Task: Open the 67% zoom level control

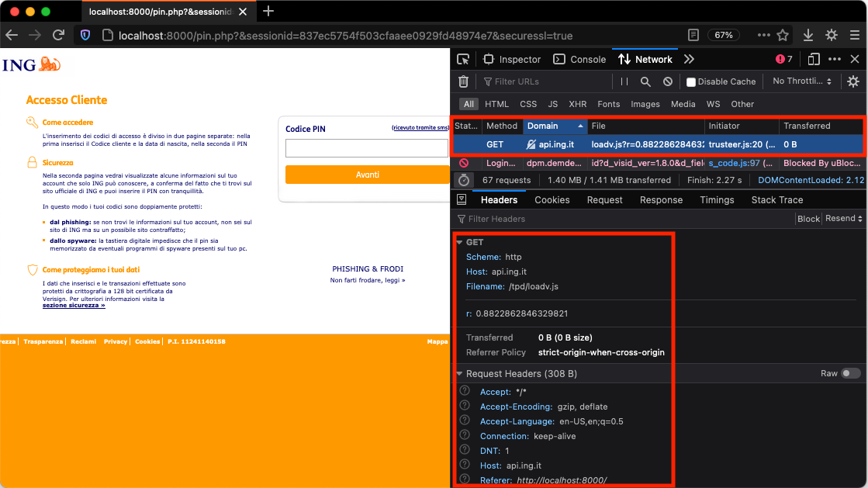Action: [x=724, y=36]
